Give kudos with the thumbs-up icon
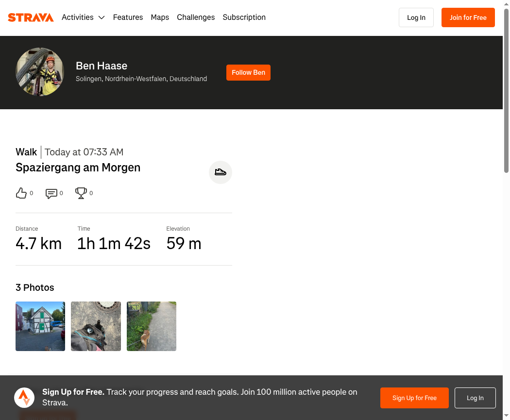 point(21,193)
